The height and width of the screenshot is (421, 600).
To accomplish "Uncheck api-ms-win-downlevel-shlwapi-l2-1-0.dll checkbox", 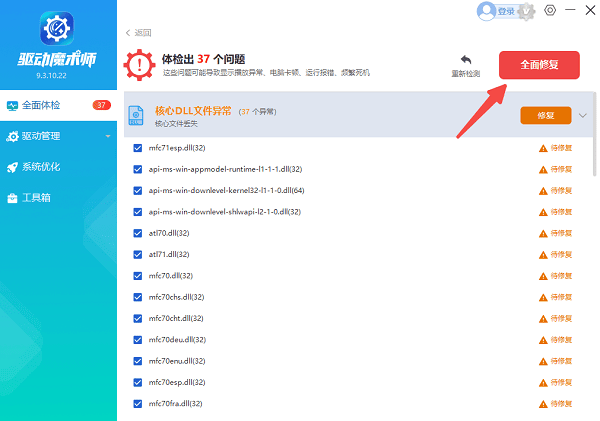I will coord(138,212).
